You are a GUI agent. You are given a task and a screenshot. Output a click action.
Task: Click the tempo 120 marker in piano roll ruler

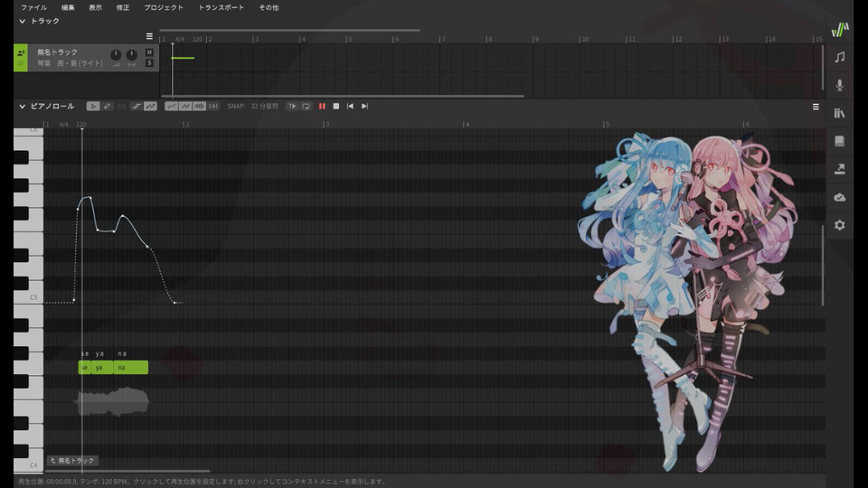81,125
